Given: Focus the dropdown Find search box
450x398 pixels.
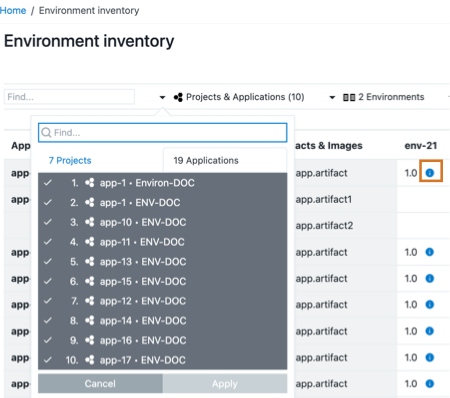Looking at the screenshot, I should (x=163, y=133).
